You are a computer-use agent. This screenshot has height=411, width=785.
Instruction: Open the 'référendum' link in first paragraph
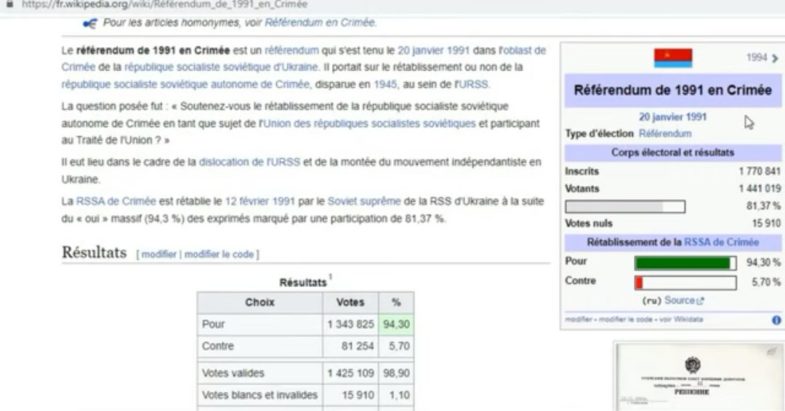291,51
